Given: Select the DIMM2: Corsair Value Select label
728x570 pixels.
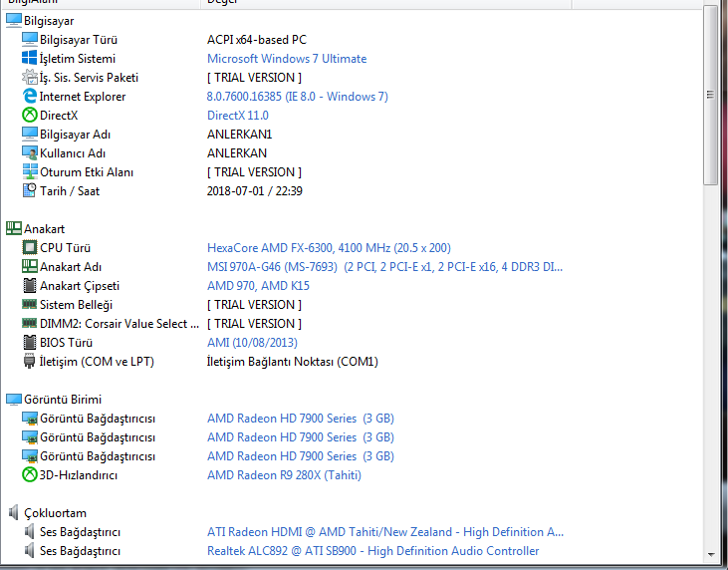Looking at the screenshot, I should (120, 323).
